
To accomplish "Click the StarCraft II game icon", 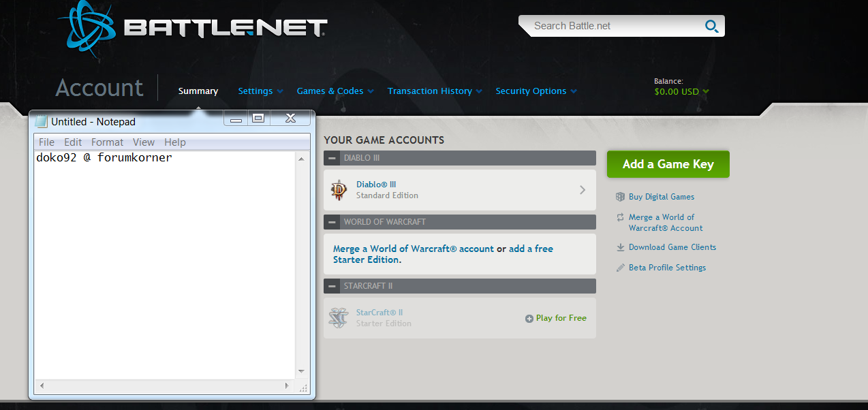I will pos(339,318).
